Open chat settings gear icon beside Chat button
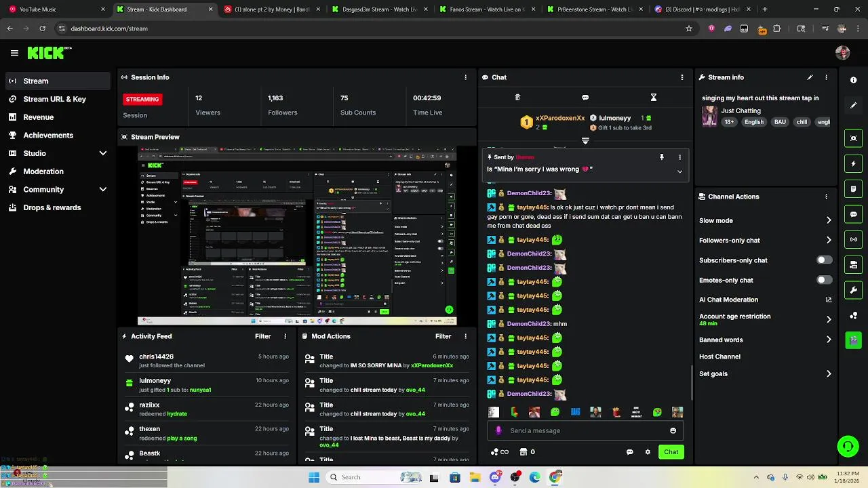This screenshot has width=868, height=488. tap(648, 452)
